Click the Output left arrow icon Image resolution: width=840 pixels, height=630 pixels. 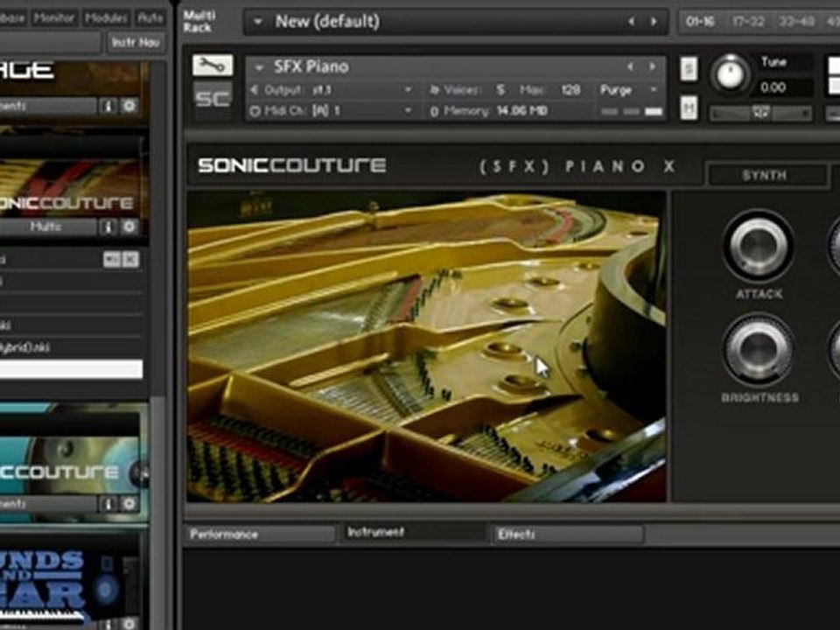click(255, 89)
